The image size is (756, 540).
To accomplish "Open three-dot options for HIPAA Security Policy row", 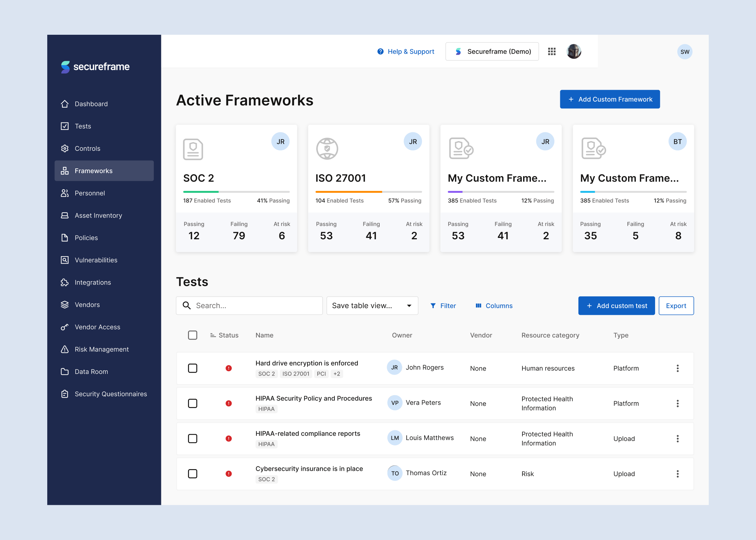I will pos(677,404).
